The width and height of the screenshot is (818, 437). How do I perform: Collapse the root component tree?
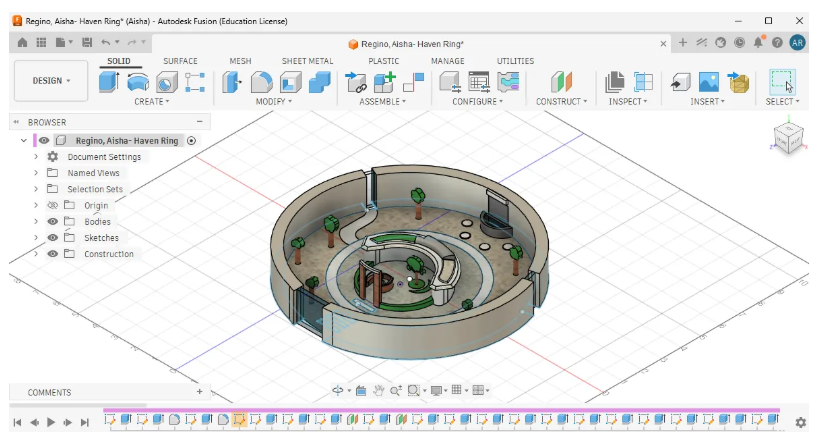click(x=23, y=140)
